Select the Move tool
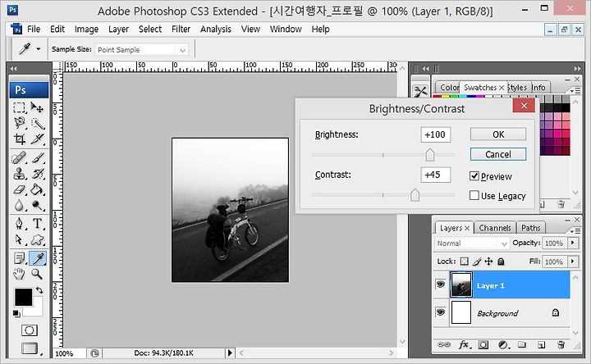The image size is (591, 364). point(37,107)
